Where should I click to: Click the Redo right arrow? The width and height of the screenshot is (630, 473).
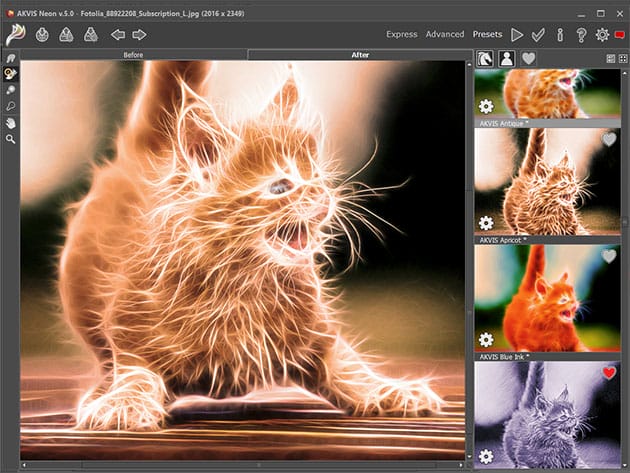click(x=139, y=34)
